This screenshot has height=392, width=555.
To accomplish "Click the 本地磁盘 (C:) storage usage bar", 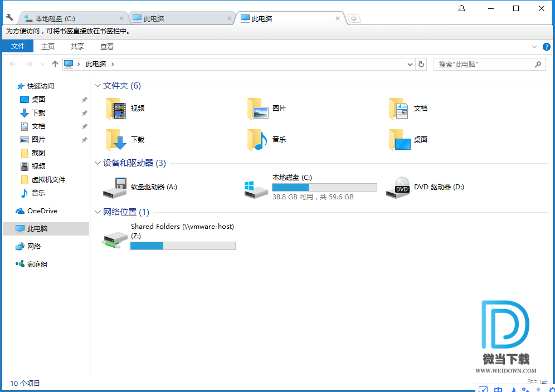I will (324, 187).
